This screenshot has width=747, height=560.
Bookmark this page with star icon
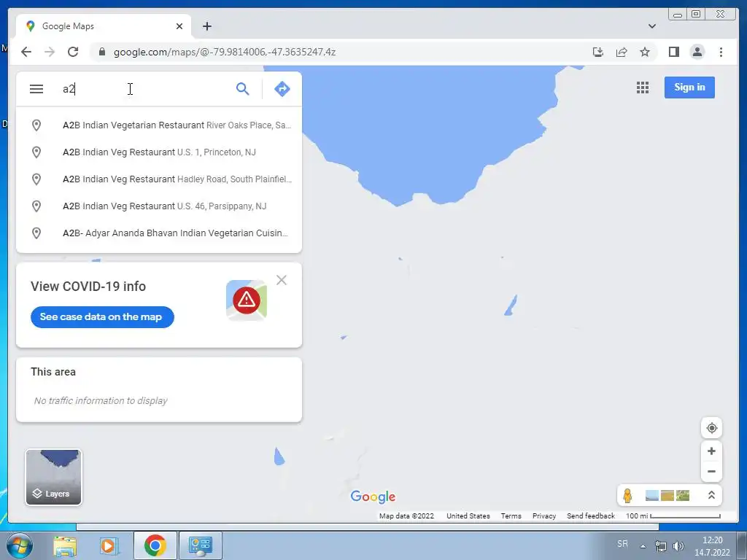pyautogui.click(x=645, y=52)
